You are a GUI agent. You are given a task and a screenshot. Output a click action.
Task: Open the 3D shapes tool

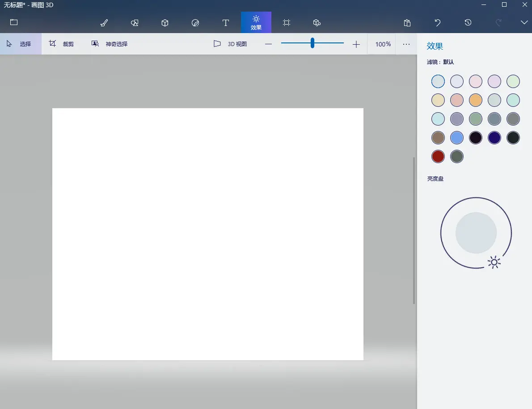pos(165,23)
